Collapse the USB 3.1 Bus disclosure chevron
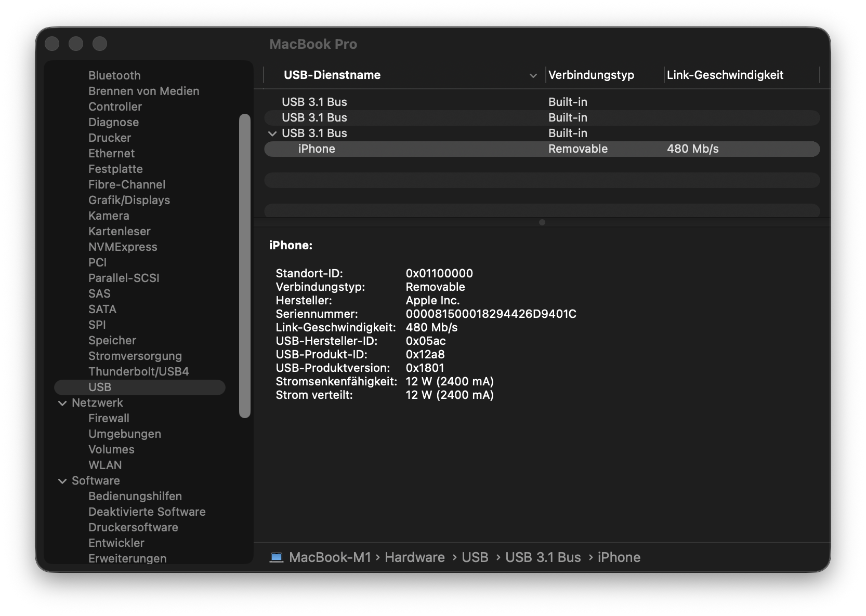866x616 pixels. click(272, 133)
